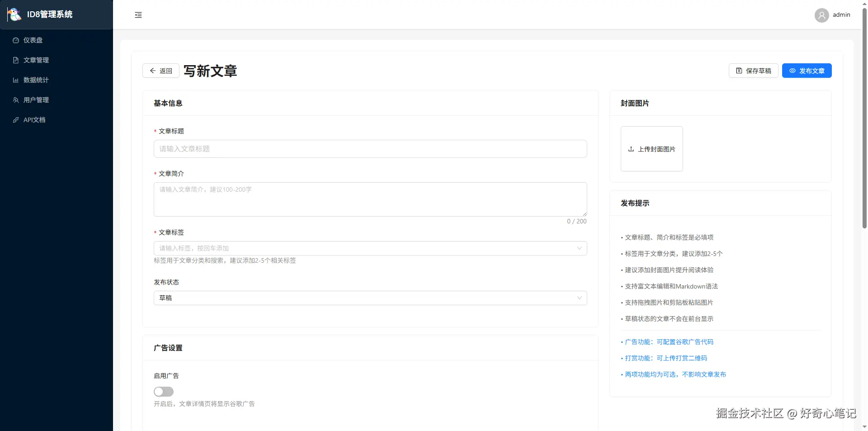Focus the 文章简介 textarea
This screenshot has width=868, height=431.
[x=370, y=199]
